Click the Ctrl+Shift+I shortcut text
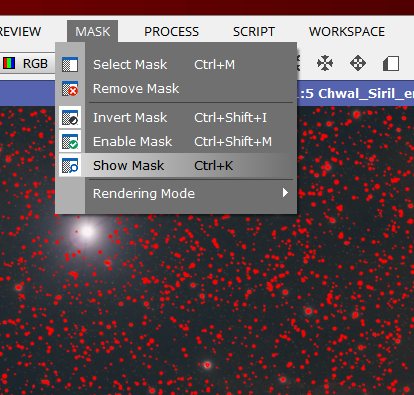 [x=230, y=118]
